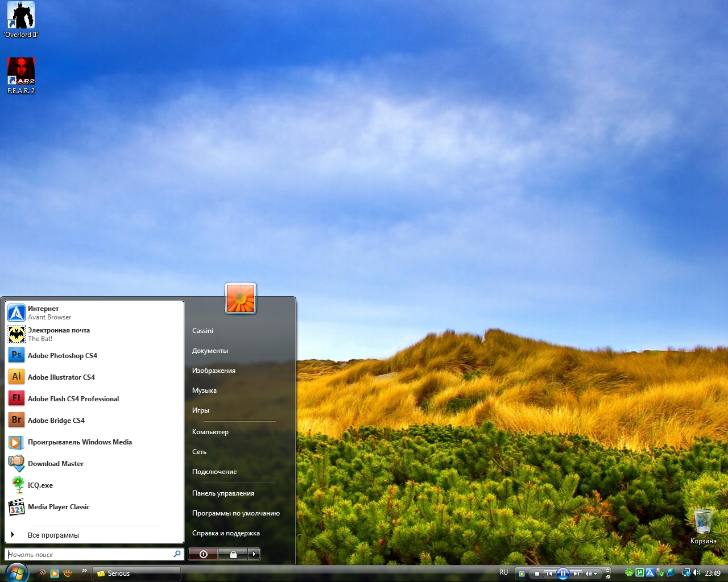The width and height of the screenshot is (728, 582).
Task: Open Подключение
Action: [x=214, y=472]
